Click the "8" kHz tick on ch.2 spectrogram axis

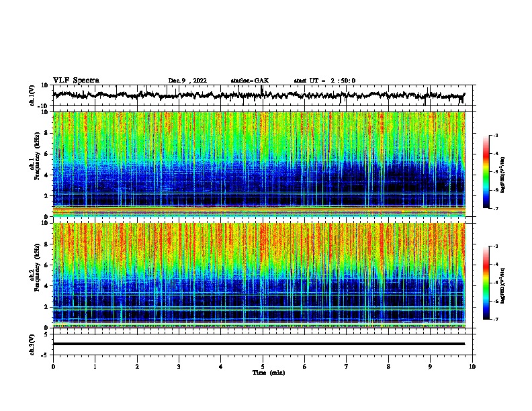(x=46, y=244)
